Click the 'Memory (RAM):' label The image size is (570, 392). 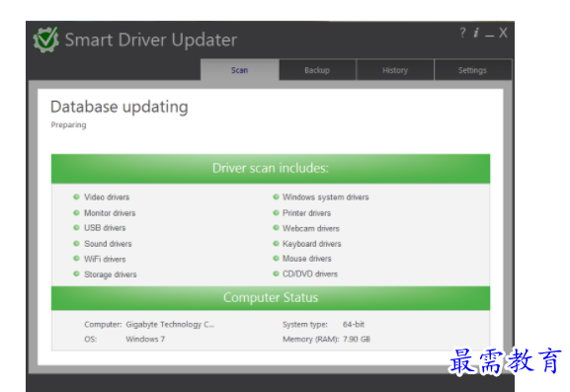(311, 339)
